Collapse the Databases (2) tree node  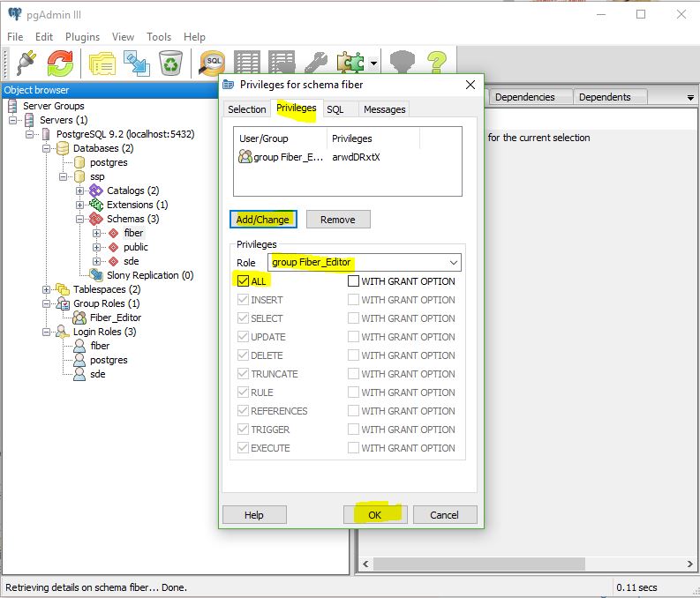(47, 148)
